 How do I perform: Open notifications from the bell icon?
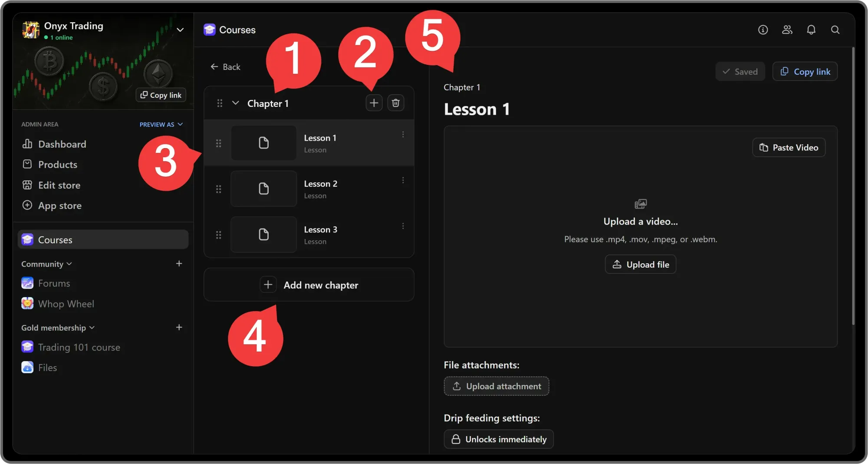click(x=811, y=30)
